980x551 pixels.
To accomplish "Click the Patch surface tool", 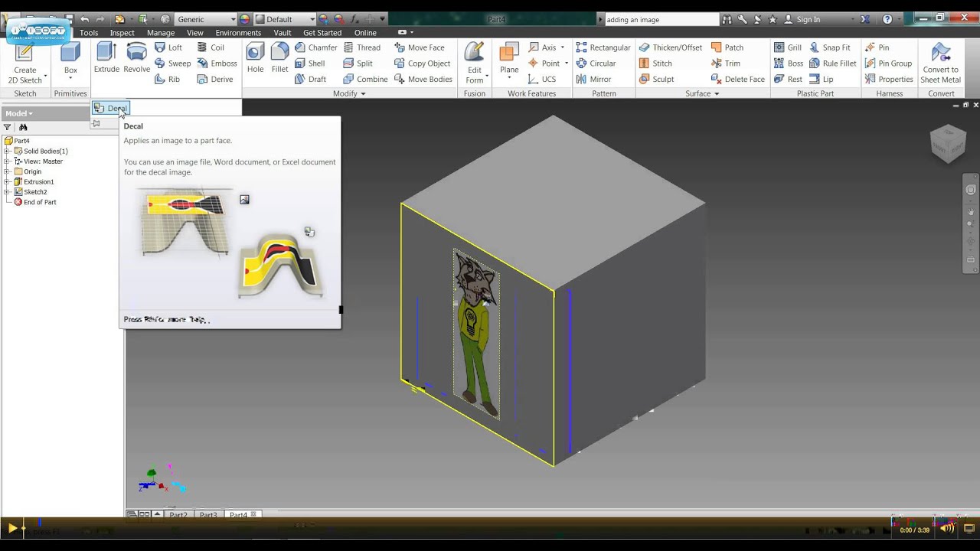I will pyautogui.click(x=727, y=47).
